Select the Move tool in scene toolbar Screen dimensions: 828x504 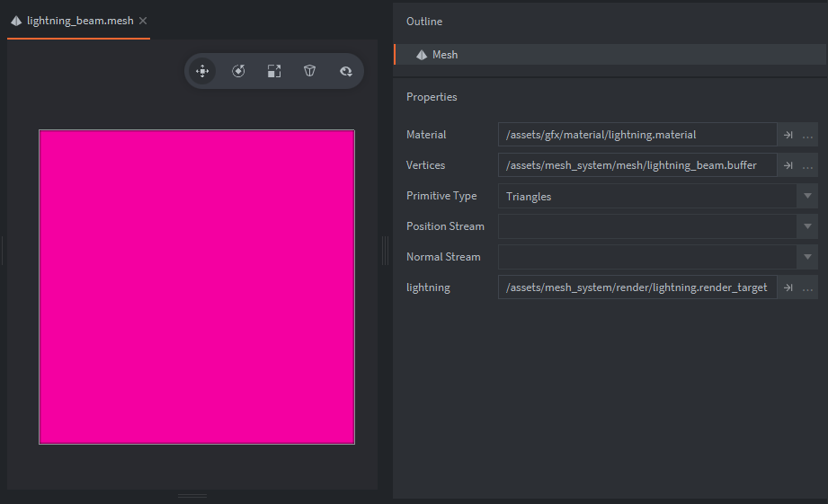click(202, 71)
